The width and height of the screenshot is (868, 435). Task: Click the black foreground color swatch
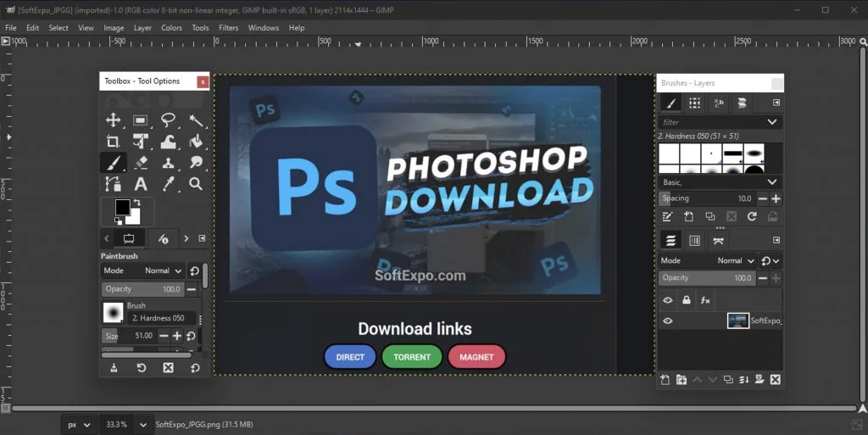(122, 207)
